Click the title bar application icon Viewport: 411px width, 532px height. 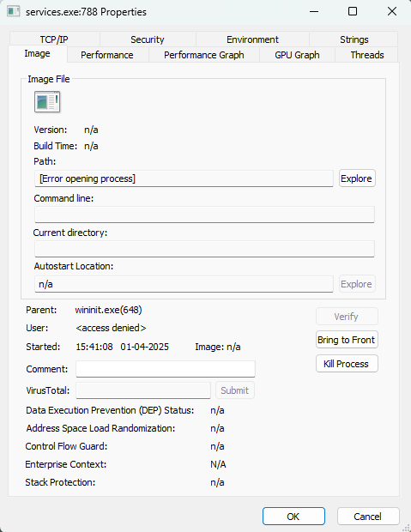tap(14, 11)
